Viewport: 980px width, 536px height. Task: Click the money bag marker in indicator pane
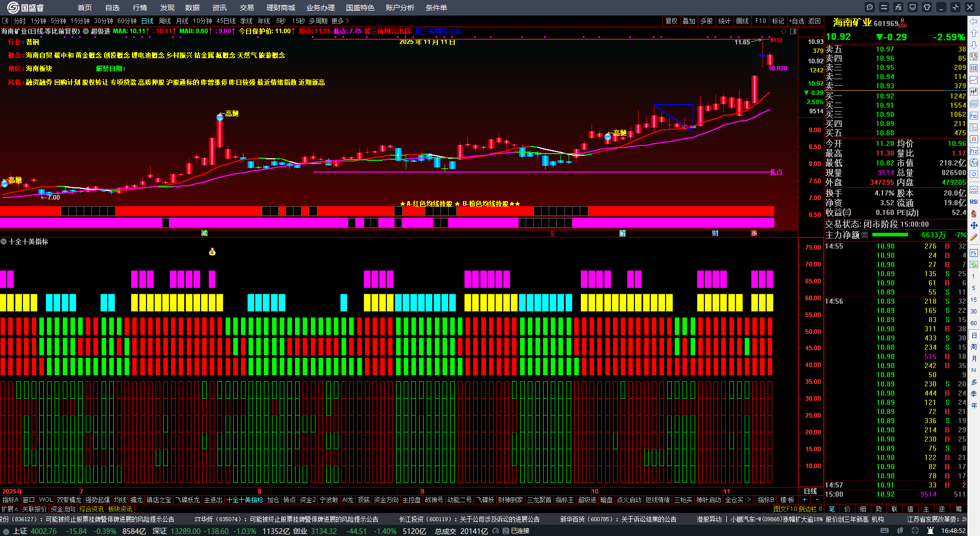click(212, 252)
